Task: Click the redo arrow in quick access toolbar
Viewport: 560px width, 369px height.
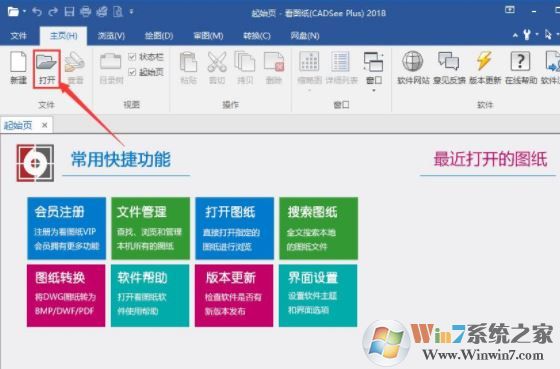Action: pyautogui.click(x=53, y=12)
